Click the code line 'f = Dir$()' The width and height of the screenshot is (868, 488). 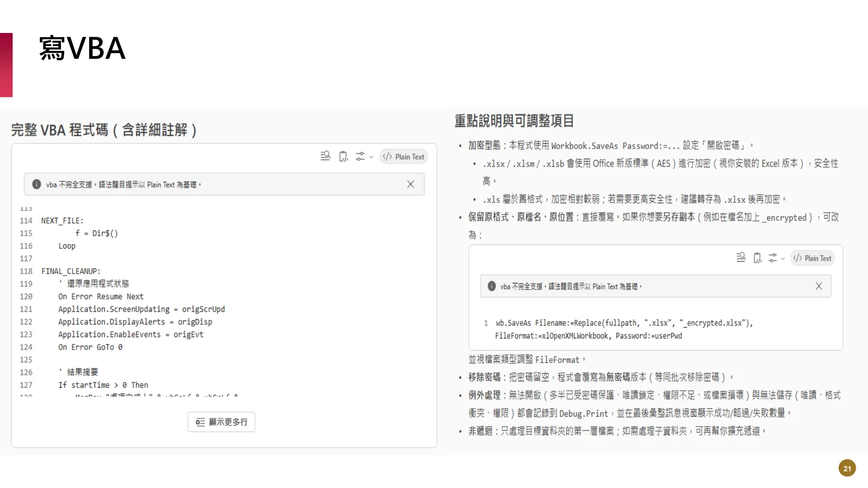point(96,233)
